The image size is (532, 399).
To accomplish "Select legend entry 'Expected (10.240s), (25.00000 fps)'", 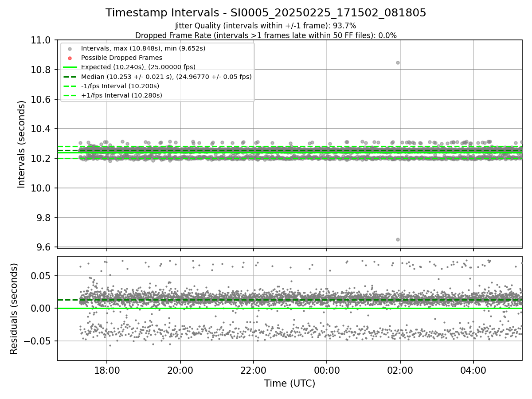I will (138, 67).
